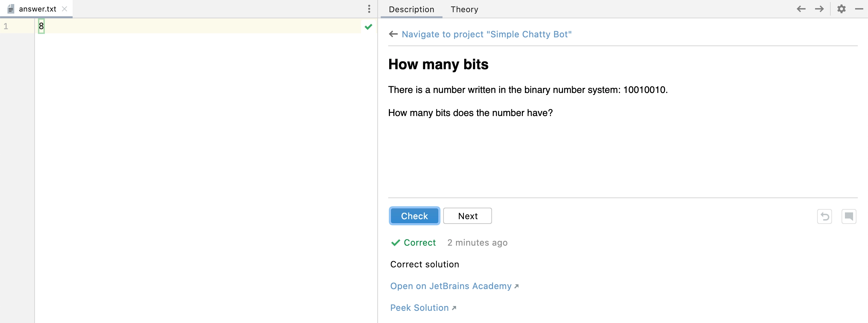Click the answer.txt file icon

pos(11,9)
